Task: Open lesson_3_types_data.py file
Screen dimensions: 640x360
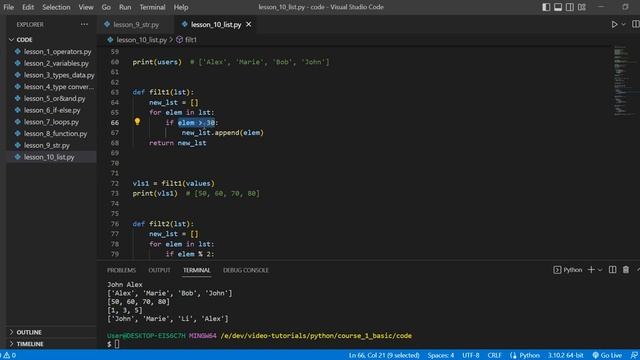Action: 59,75
